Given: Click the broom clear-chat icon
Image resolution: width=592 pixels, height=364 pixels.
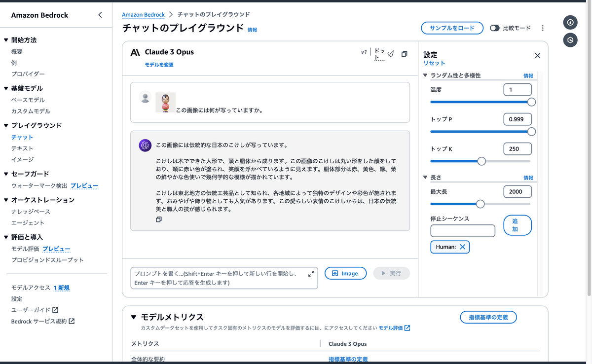Looking at the screenshot, I should point(391,54).
